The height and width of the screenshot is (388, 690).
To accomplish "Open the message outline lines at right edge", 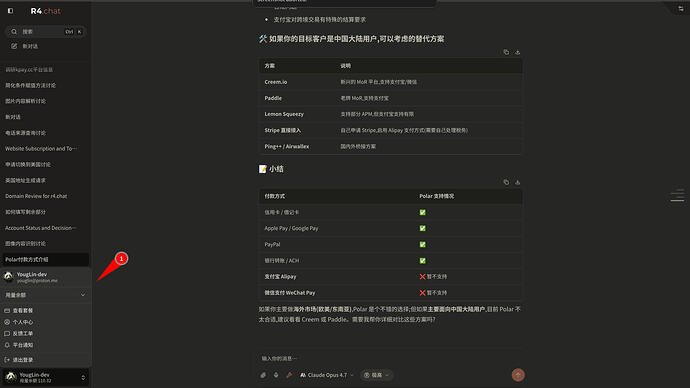I will point(677,195).
